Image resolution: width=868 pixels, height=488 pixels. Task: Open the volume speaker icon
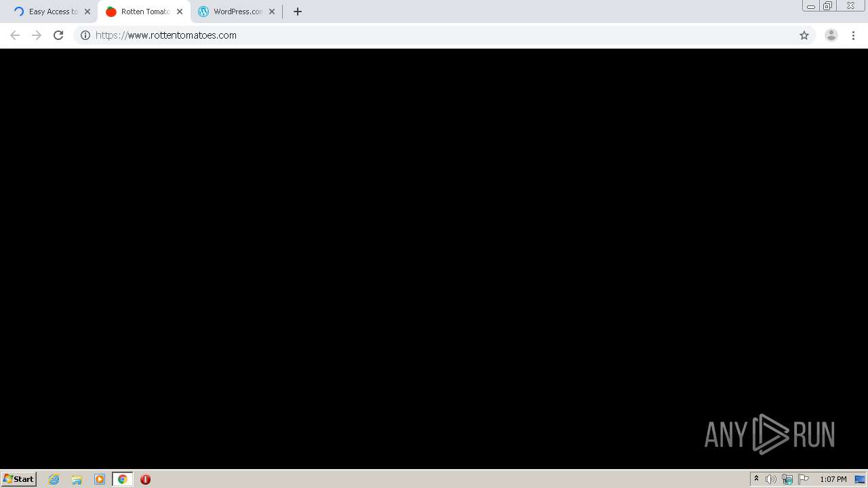point(771,479)
